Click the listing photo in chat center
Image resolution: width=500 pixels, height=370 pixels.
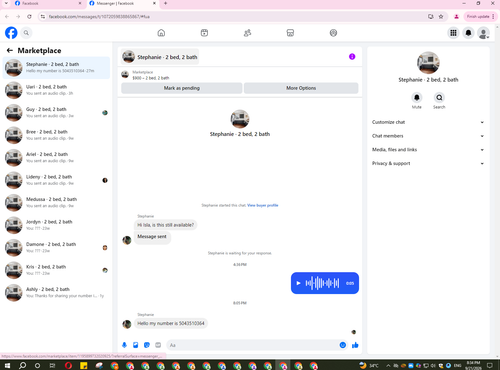coord(240,119)
